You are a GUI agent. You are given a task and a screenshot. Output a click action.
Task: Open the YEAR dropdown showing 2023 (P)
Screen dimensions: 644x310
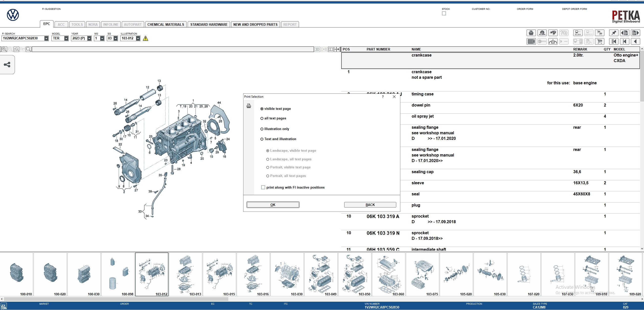(x=89, y=38)
